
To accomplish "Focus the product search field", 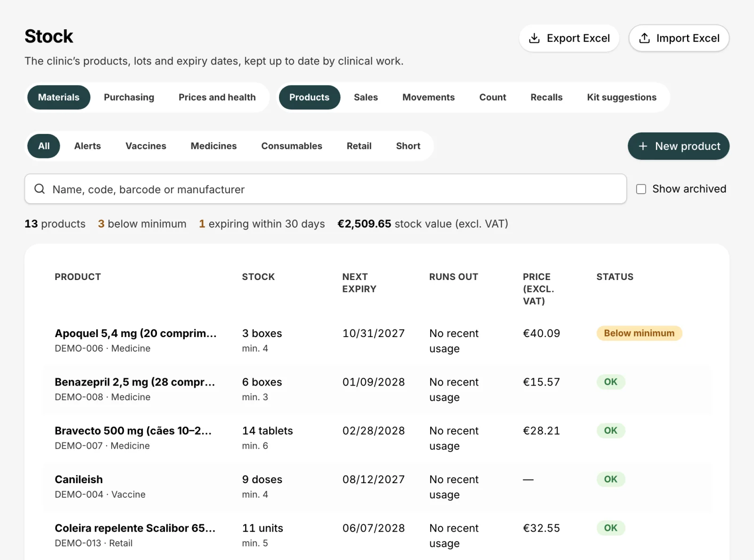I will (326, 189).
